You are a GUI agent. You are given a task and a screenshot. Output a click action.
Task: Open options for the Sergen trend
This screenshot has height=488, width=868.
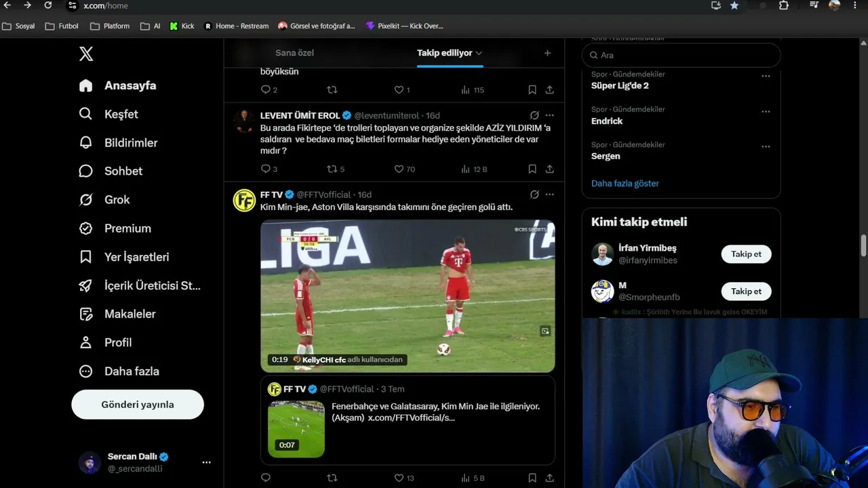766,146
